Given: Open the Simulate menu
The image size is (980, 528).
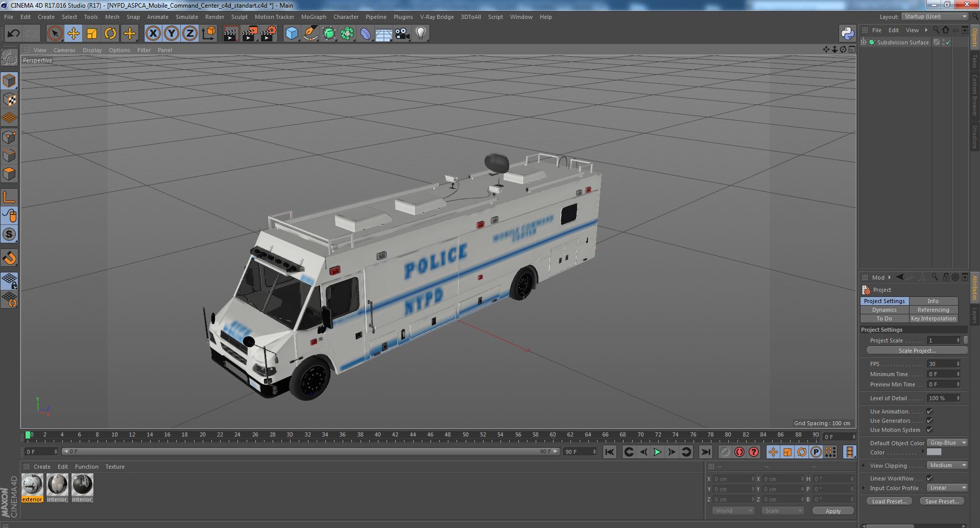Looking at the screenshot, I should click(x=186, y=17).
